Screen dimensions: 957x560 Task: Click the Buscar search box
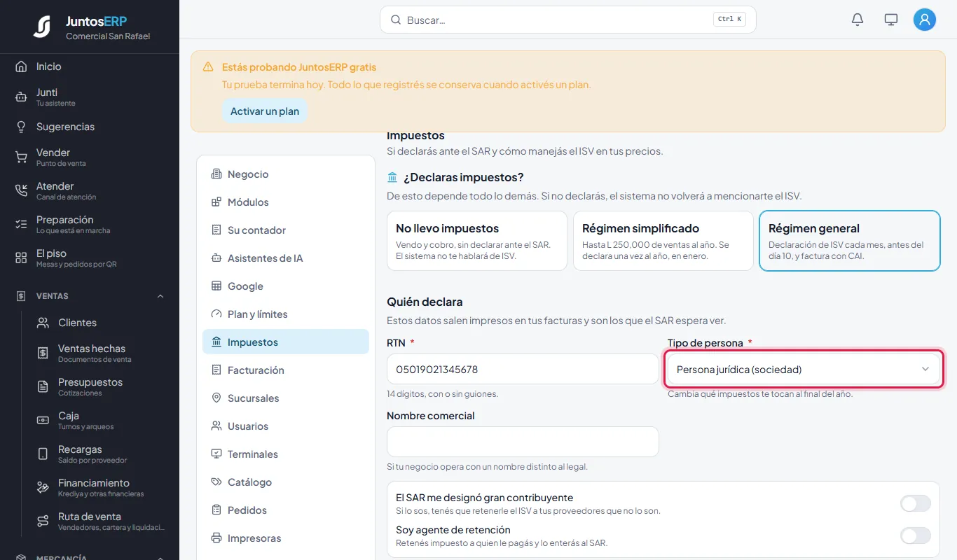(x=568, y=20)
